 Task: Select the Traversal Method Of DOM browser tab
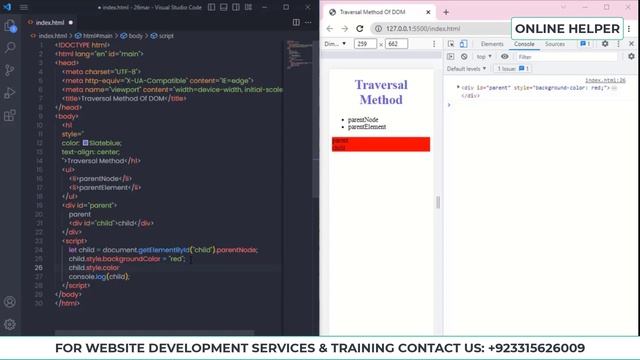378,12
